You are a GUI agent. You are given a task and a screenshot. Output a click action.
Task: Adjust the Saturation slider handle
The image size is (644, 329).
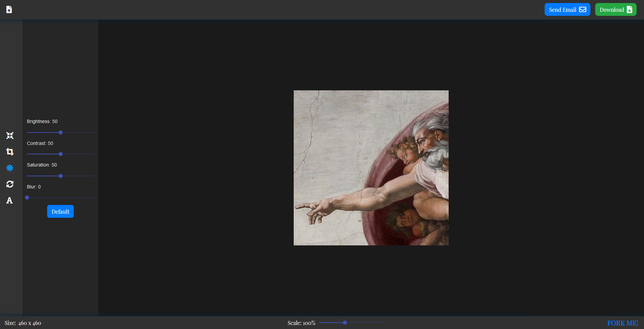point(61,176)
